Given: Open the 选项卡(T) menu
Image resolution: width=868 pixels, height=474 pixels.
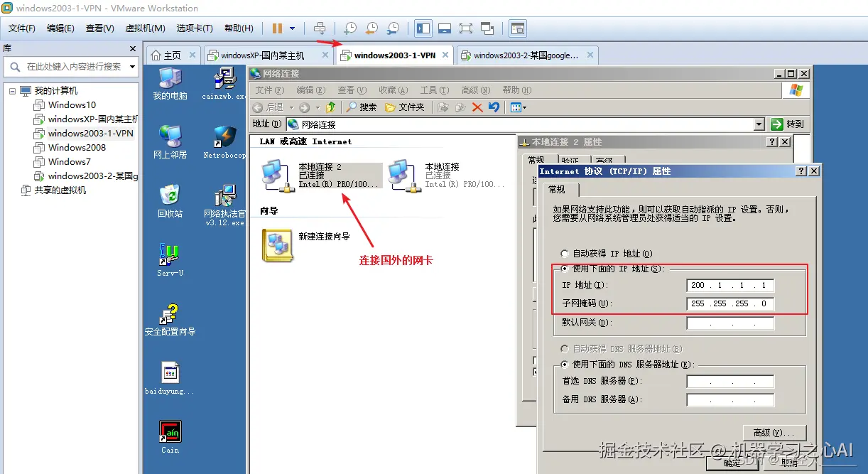Looking at the screenshot, I should (195, 28).
